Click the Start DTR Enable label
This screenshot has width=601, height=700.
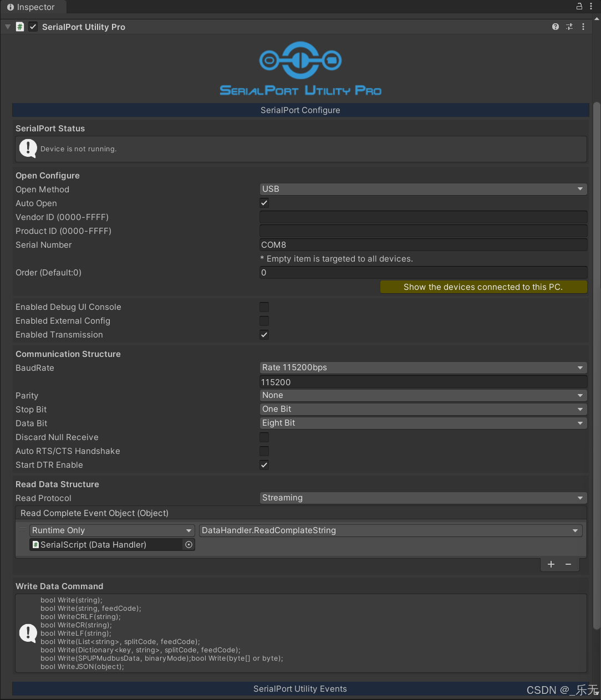point(49,465)
